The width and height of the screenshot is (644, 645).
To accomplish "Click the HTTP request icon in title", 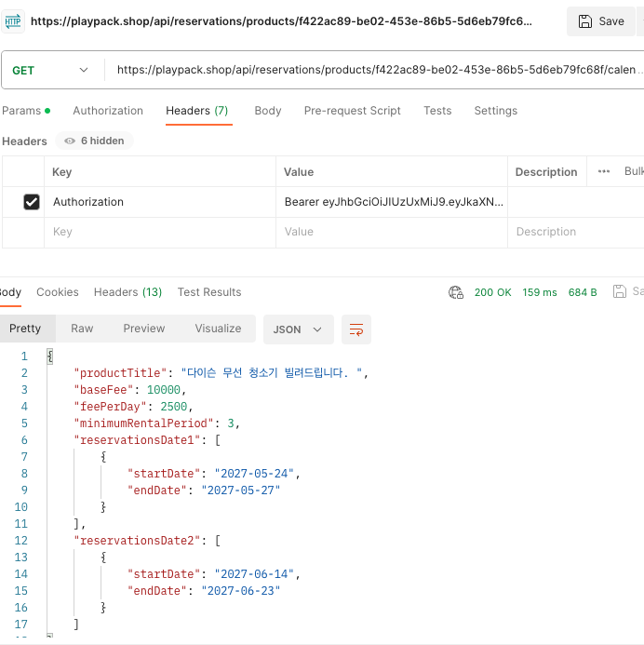I will [x=13, y=21].
